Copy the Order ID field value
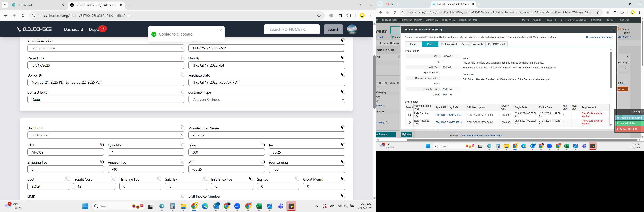Screen dimensions: 644x212 343,41
